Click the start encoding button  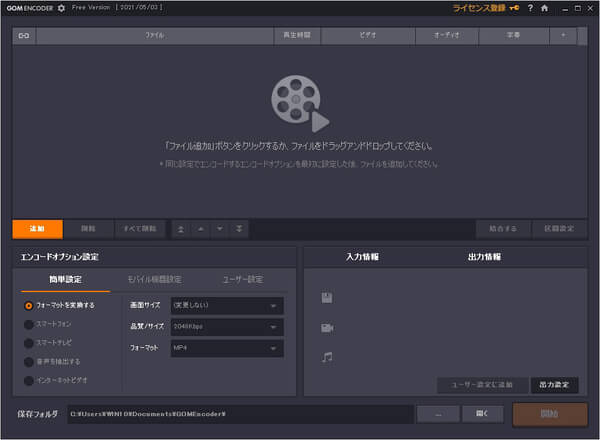click(550, 414)
